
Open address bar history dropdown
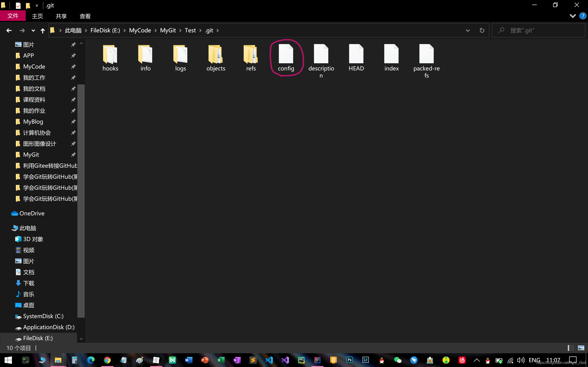(467, 31)
